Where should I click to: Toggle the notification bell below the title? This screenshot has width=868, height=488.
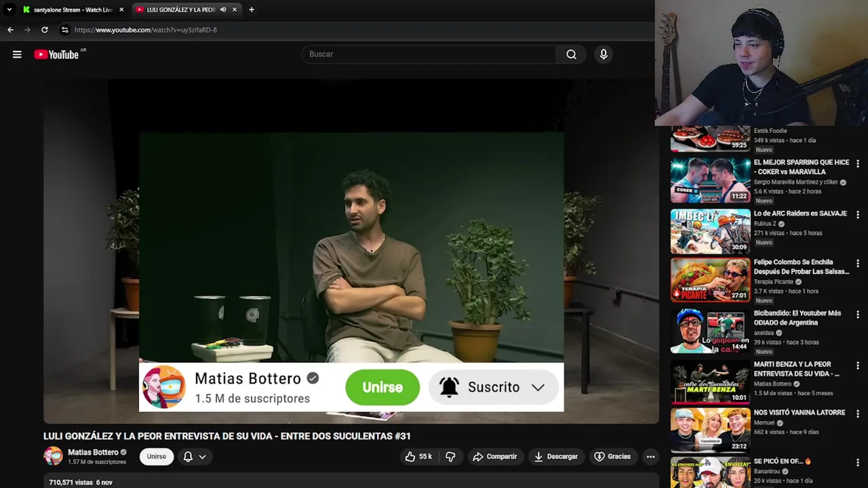coord(188,457)
